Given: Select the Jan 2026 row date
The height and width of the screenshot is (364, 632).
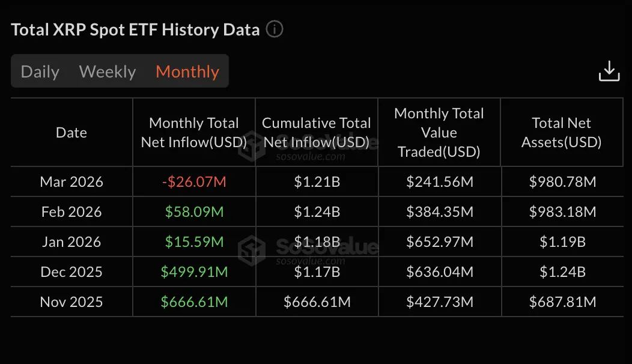Looking at the screenshot, I should click(x=71, y=242).
